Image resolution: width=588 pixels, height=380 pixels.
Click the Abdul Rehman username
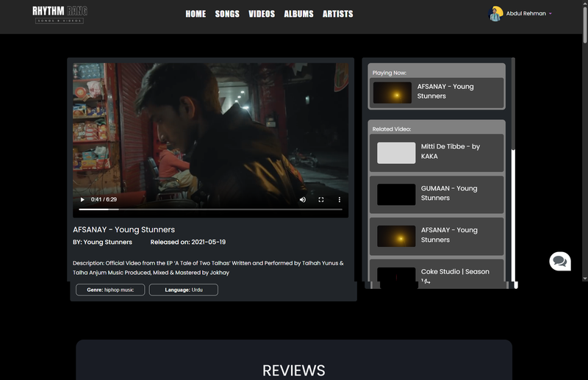526,13
